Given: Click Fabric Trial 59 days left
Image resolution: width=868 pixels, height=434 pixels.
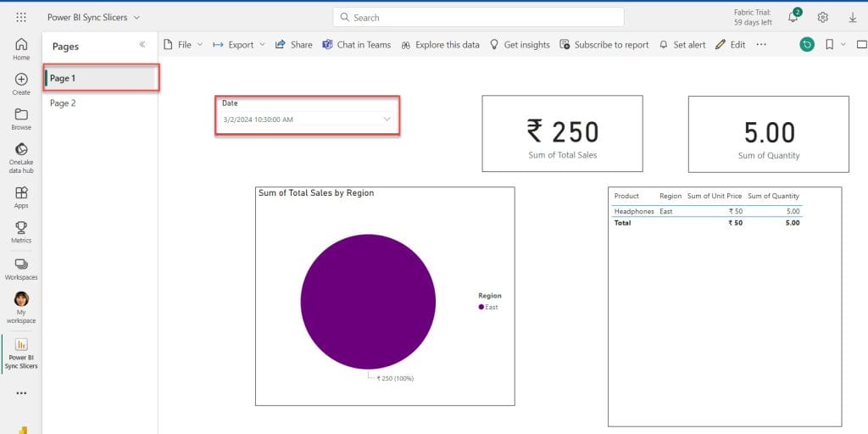Looking at the screenshot, I should click(753, 17).
